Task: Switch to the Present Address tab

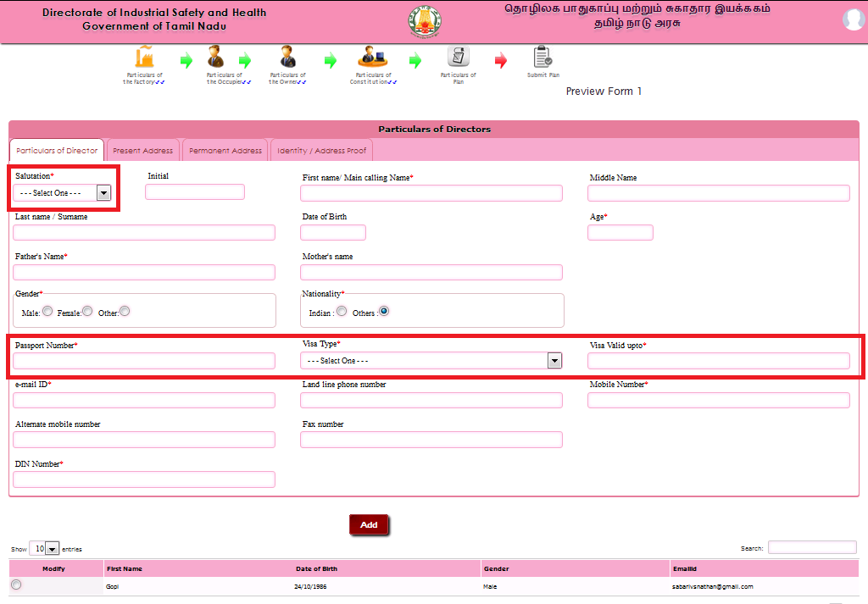Action: 142,151
